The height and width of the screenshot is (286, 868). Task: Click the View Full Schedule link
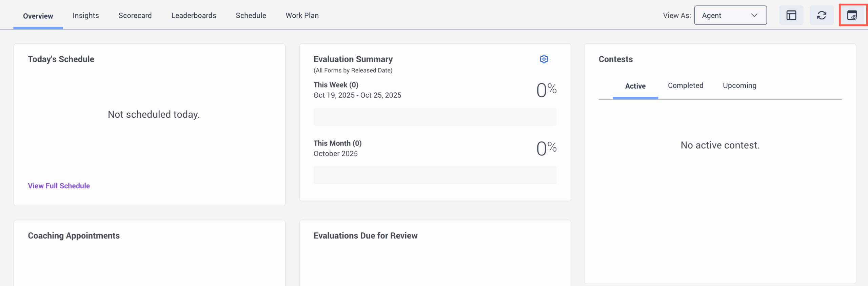59,186
